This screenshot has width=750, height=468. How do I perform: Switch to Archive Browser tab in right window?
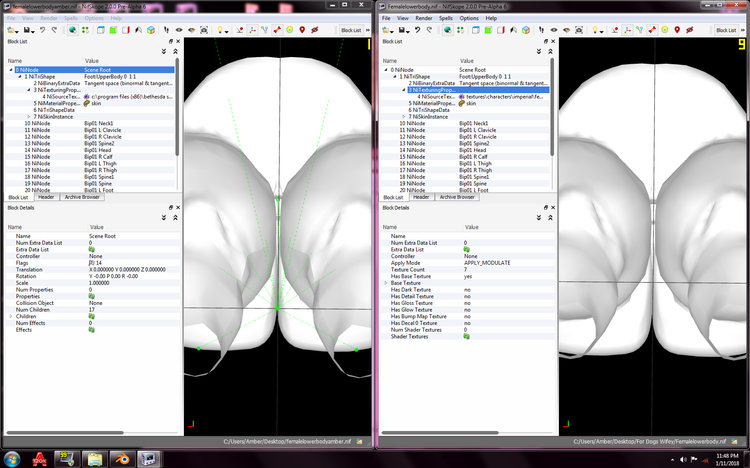point(457,197)
